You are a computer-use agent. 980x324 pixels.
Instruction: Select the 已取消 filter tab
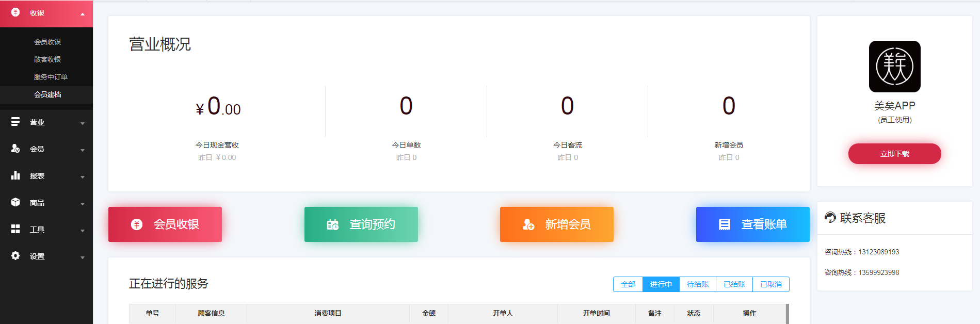771,284
